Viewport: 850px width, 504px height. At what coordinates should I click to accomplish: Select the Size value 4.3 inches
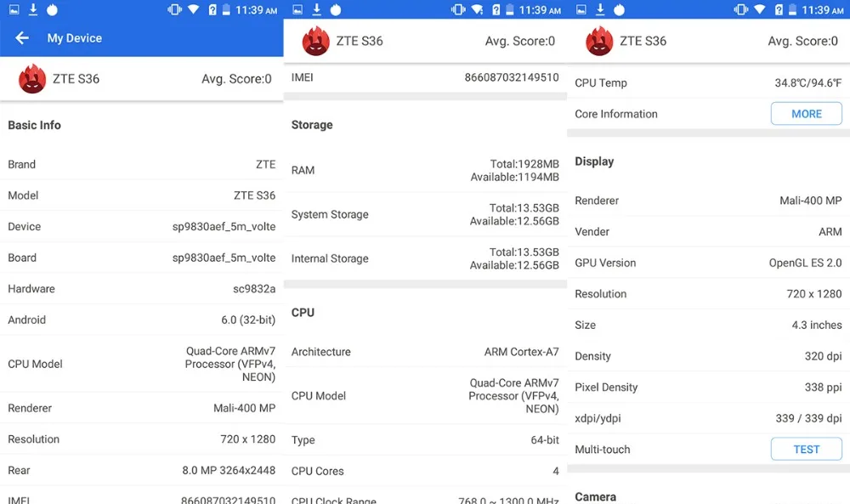[817, 325]
